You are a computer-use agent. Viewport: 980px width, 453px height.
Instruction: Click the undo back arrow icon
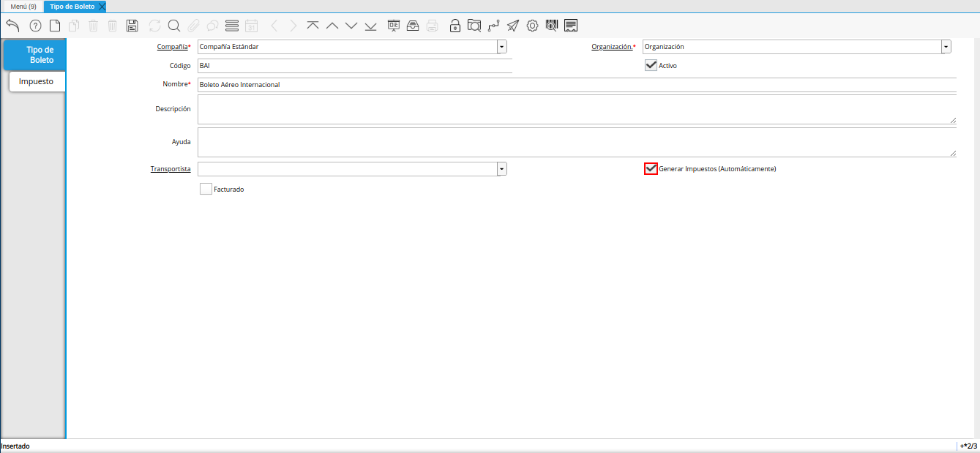coord(12,26)
